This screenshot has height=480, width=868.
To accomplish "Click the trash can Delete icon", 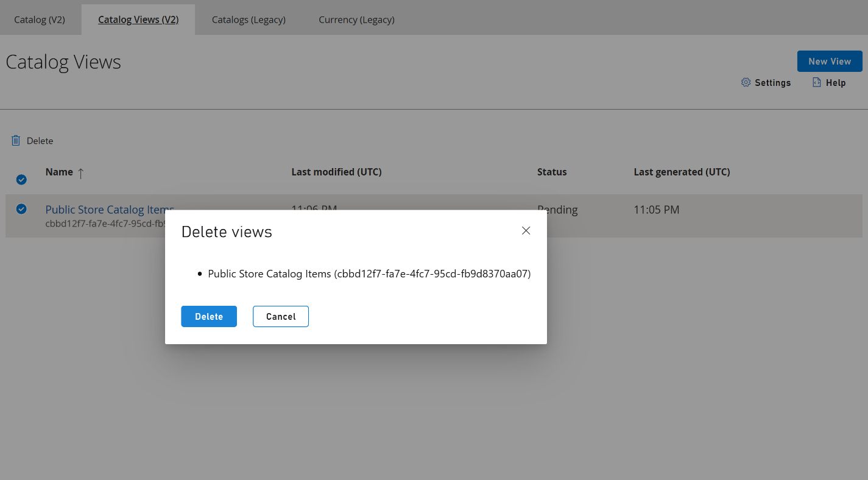I will point(16,141).
